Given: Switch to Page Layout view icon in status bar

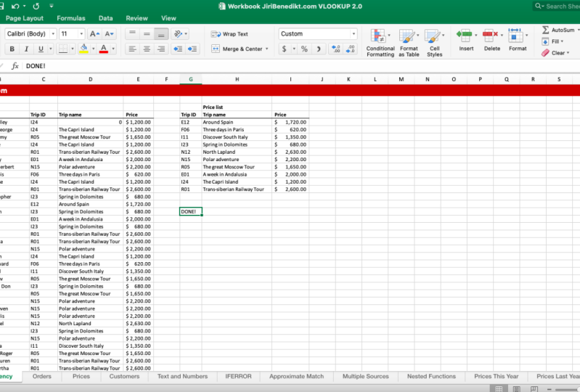Looking at the screenshot, I should (516, 388).
